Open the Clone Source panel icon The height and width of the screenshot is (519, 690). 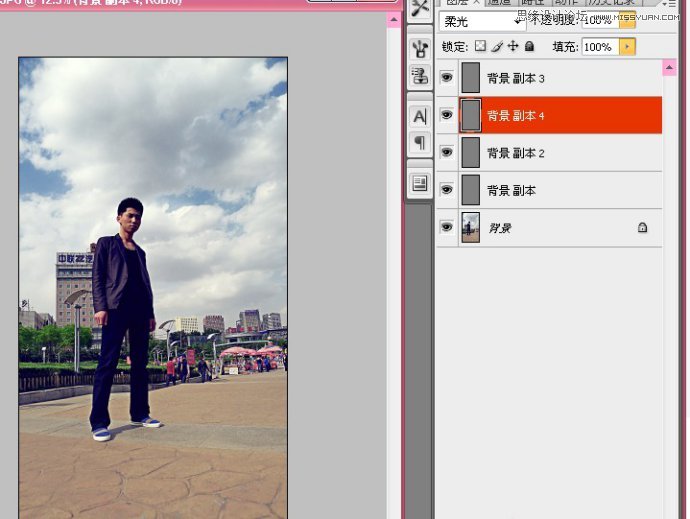420,75
